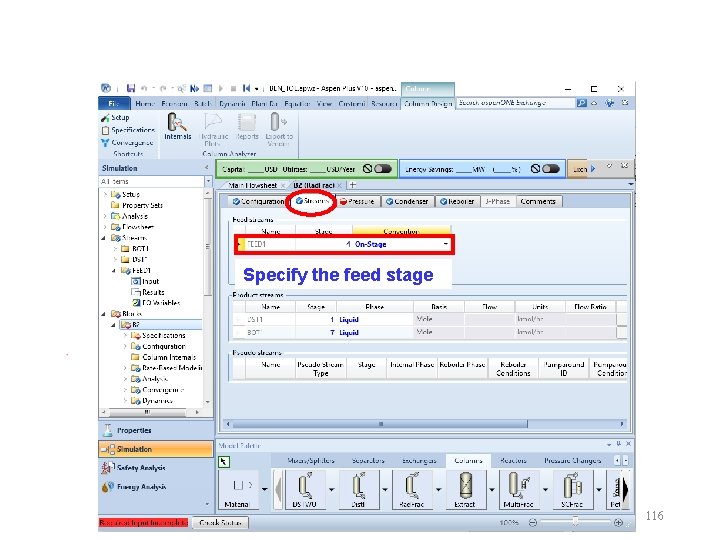
Task: Click the Save icon in quick access toolbar
Action: 131,88
